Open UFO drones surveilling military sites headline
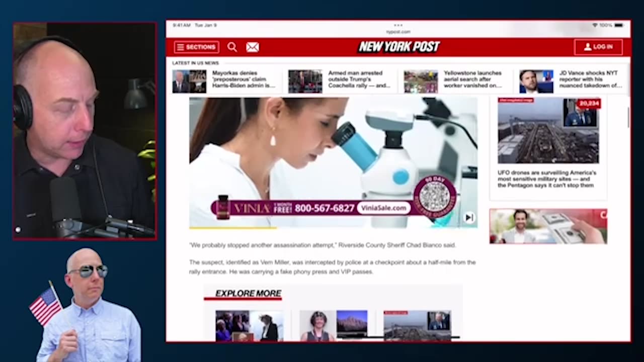 coord(547,179)
